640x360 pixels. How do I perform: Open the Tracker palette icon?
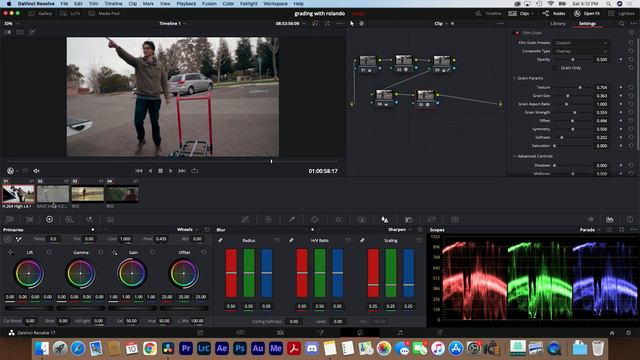pyautogui.click(x=338, y=219)
